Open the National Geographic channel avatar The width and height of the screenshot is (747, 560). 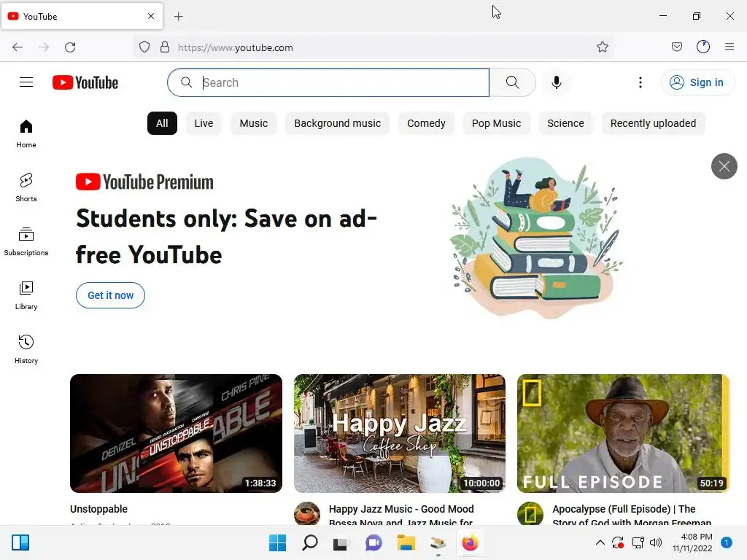[x=530, y=514]
